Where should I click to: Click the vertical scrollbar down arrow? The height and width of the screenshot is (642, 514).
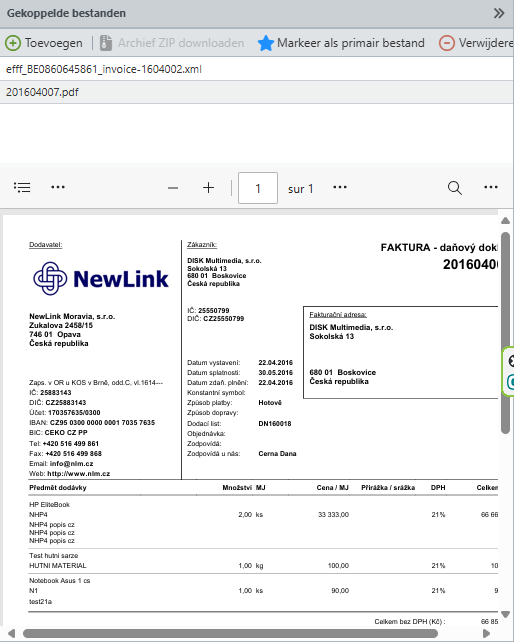pyautogui.click(x=505, y=614)
